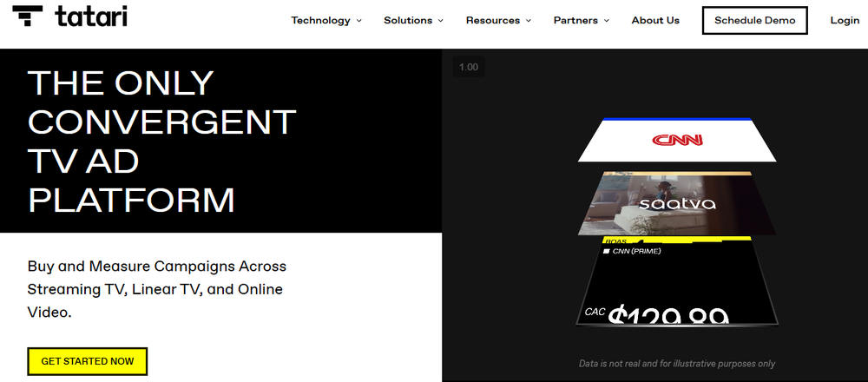
Task: Click the tatari logo icon
Action: point(28,16)
